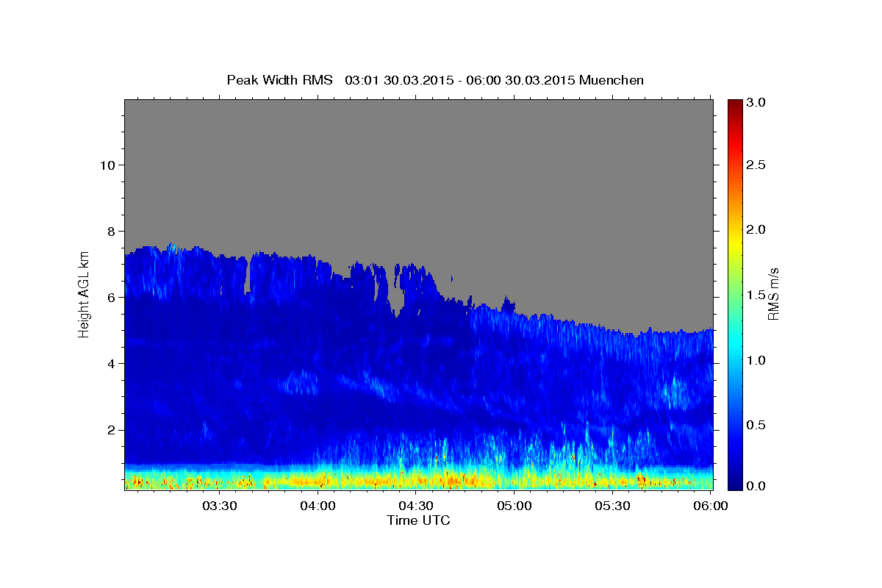Click the height tick label 10

click(x=107, y=165)
